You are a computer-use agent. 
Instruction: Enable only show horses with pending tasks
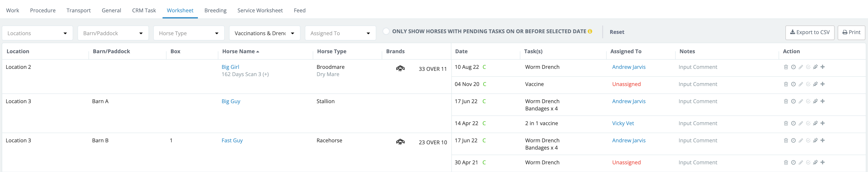(x=386, y=31)
